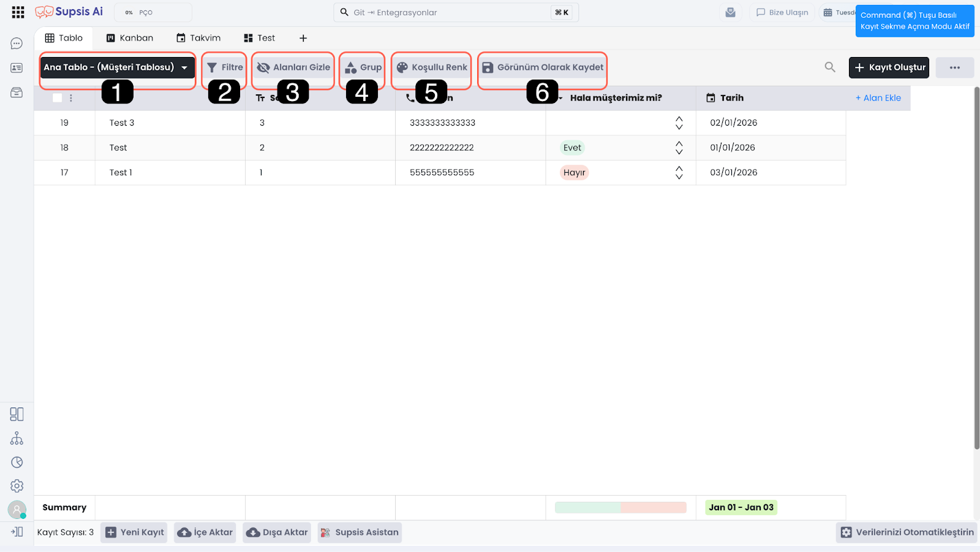
Task: Click the contacts card sidebar icon
Action: (17, 68)
